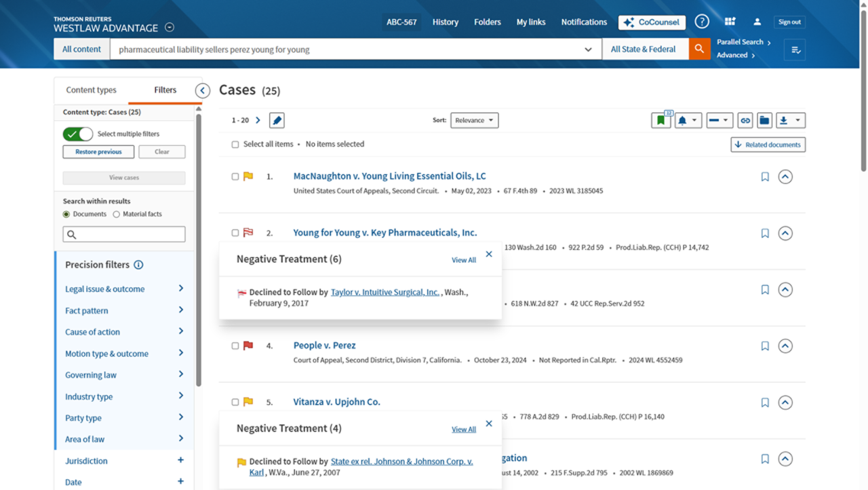This screenshot has width=868, height=490.
Task: Click the search within results input field
Action: 124,234
